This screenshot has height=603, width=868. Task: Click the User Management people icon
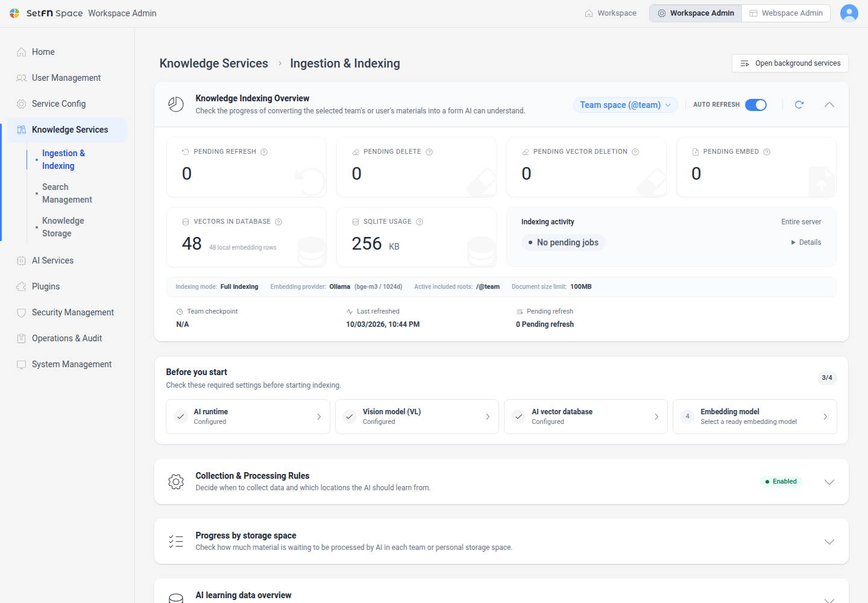click(22, 78)
